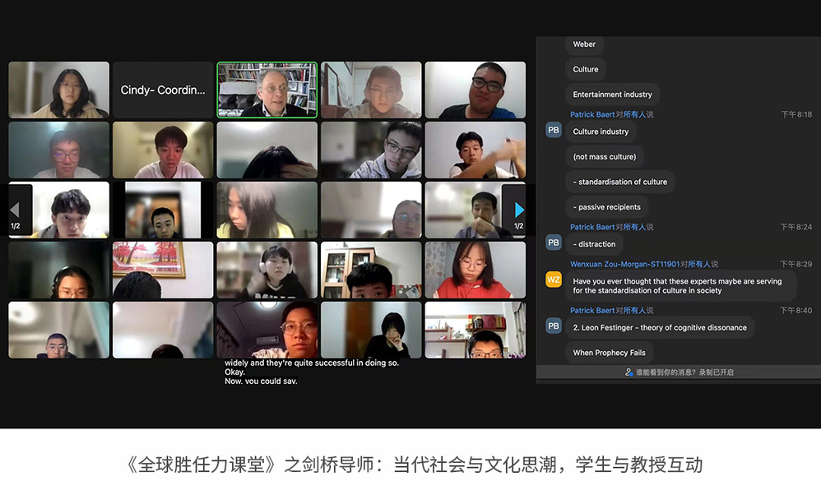Click the Entertainment industry chat message

pyautogui.click(x=612, y=95)
